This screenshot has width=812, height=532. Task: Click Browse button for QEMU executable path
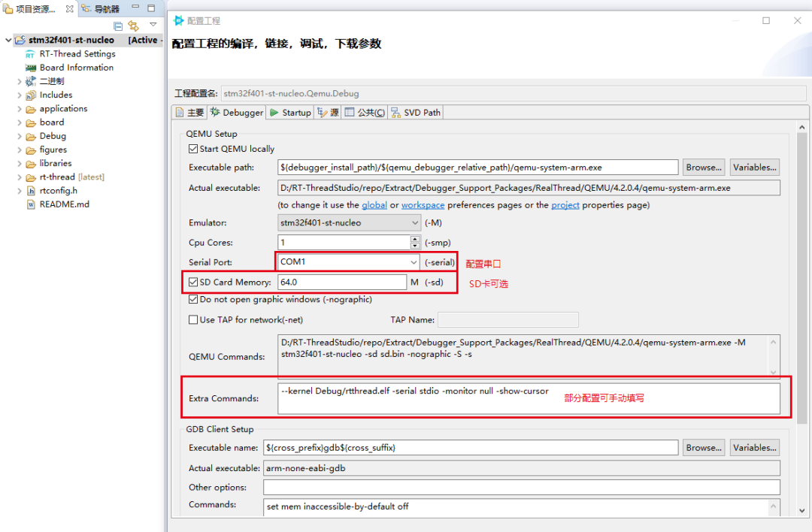tap(703, 167)
